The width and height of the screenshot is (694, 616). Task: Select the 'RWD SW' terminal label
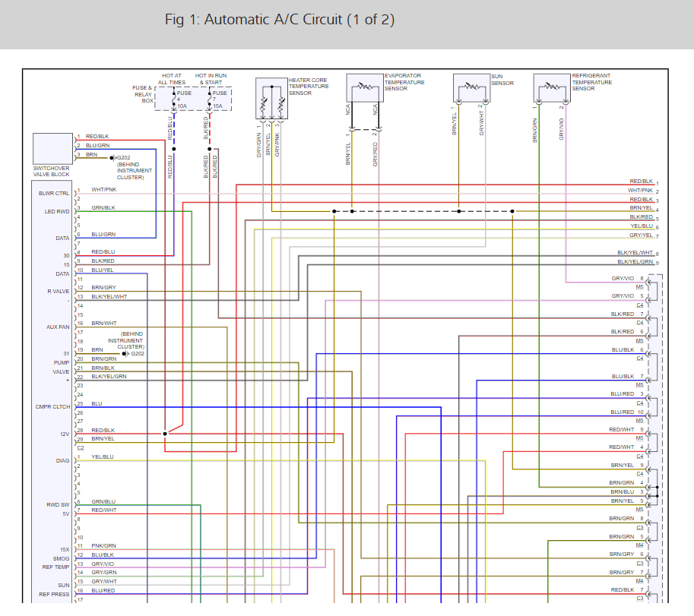[58, 504]
